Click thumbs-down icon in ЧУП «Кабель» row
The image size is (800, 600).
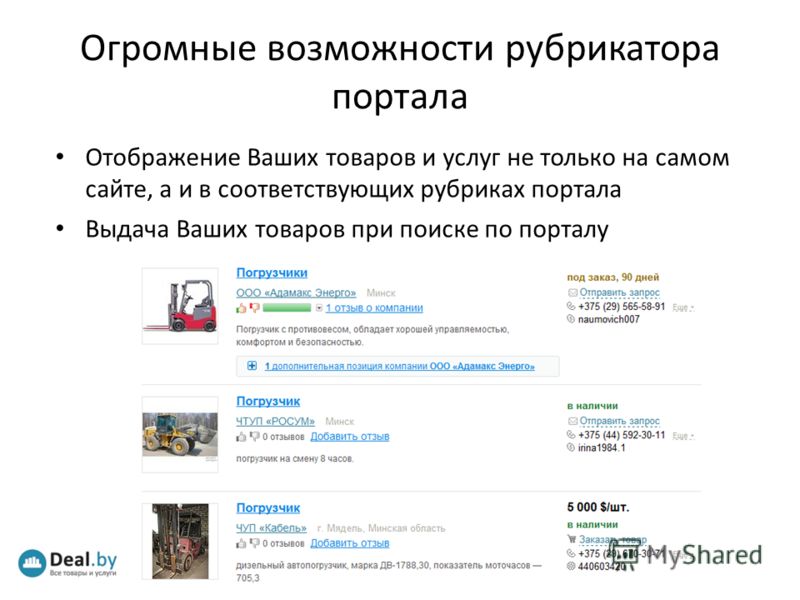coord(254,543)
